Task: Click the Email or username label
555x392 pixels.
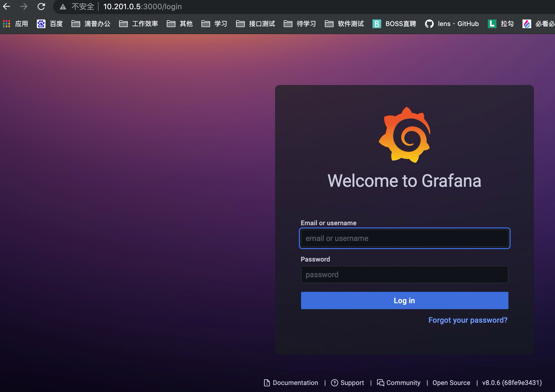Action: click(328, 223)
